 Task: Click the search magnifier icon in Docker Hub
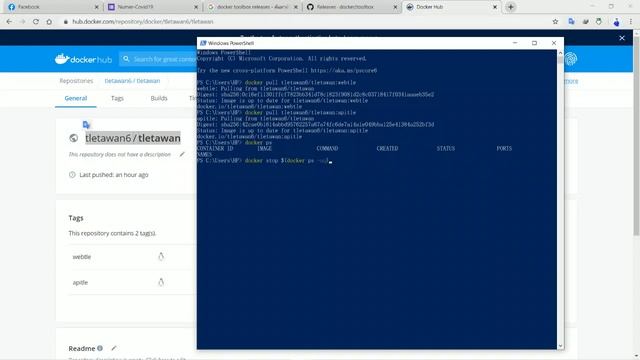coord(126,59)
